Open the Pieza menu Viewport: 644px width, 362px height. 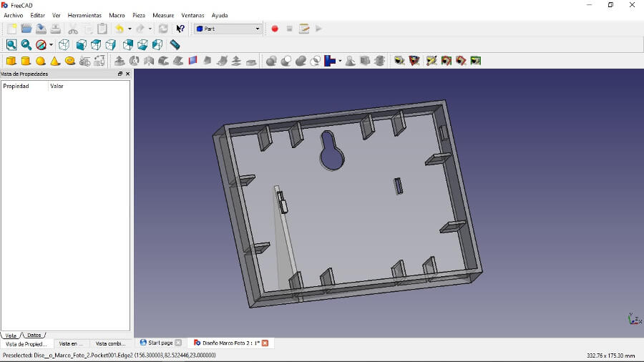(x=139, y=15)
